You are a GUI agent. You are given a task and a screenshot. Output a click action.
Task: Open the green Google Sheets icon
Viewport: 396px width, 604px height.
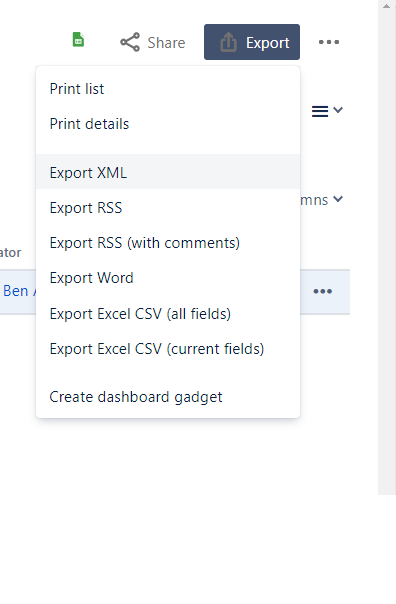click(x=79, y=40)
